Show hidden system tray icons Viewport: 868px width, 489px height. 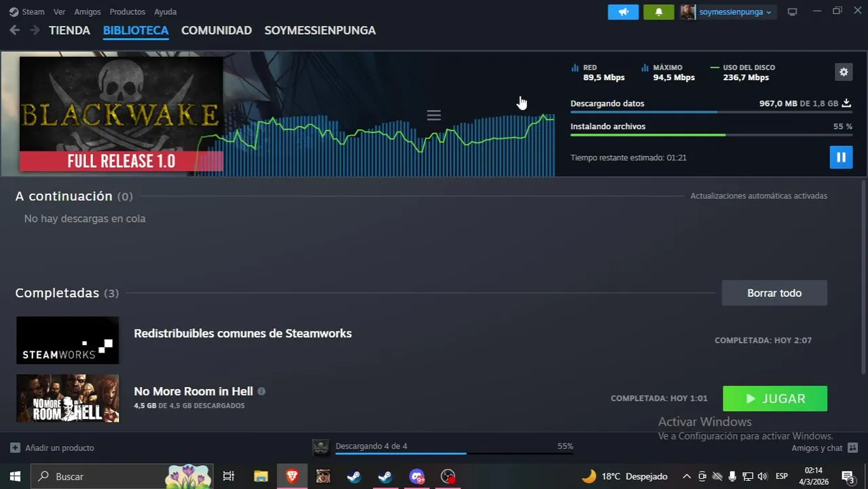pos(687,477)
